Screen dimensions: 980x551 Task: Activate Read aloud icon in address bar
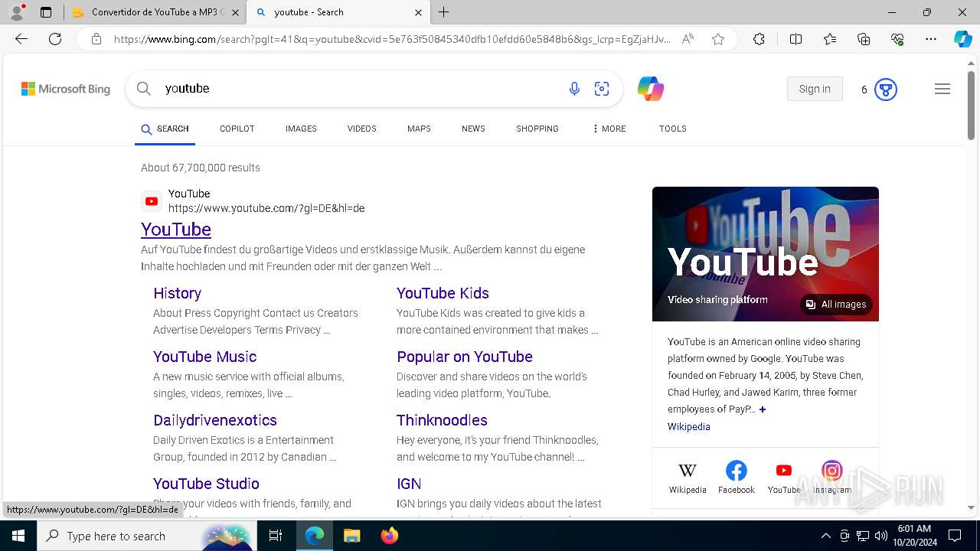coord(688,39)
